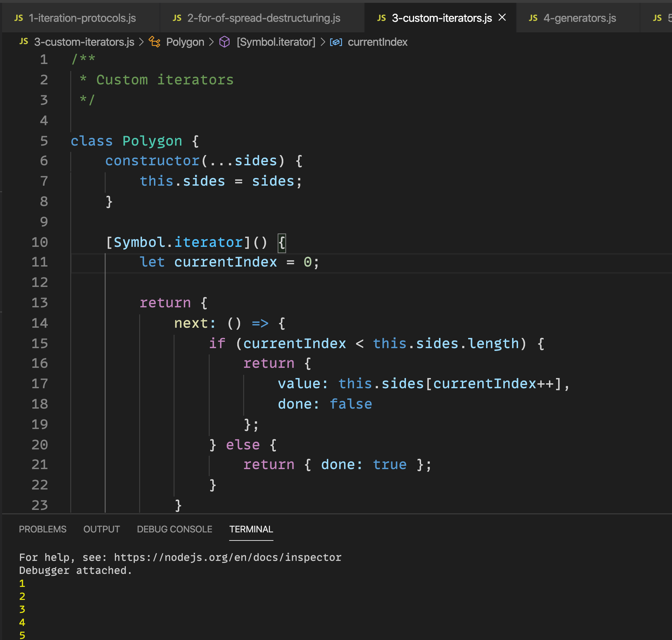The height and width of the screenshot is (640, 672).
Task: Close the 3-custom-iterators.js tab
Action: pos(502,17)
